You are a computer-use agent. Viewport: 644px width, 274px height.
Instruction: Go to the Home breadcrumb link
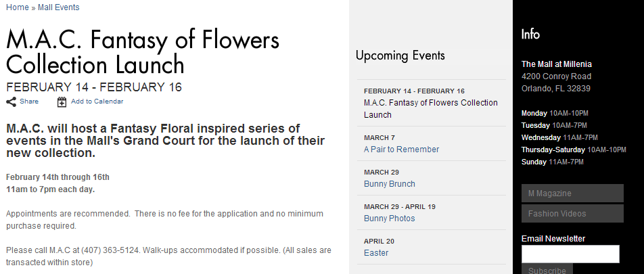[18, 7]
